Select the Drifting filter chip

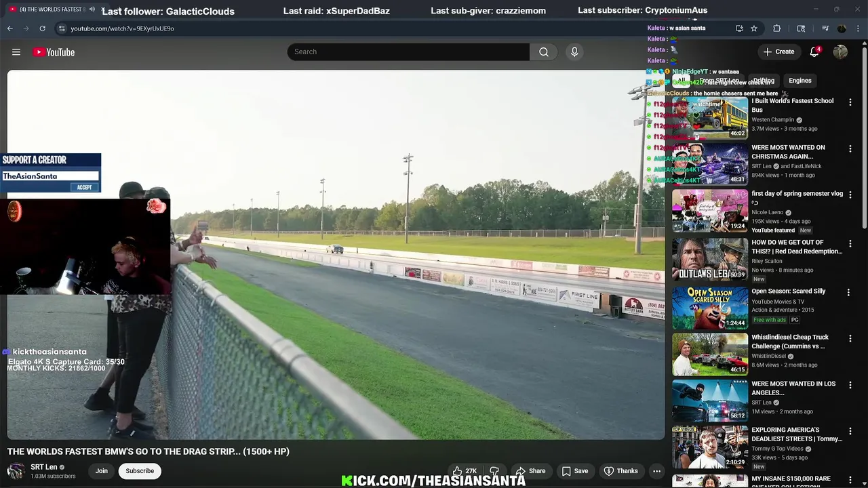tap(764, 81)
